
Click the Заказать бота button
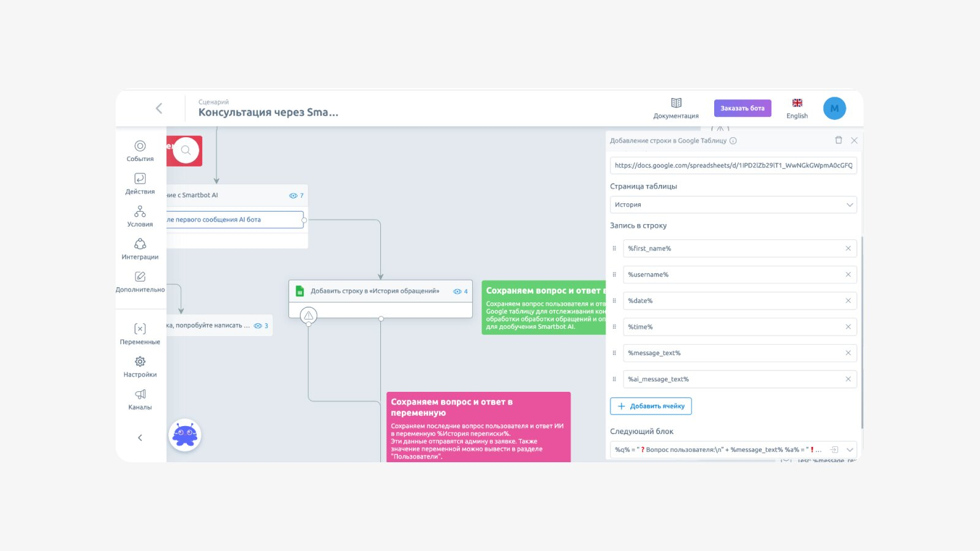click(742, 108)
